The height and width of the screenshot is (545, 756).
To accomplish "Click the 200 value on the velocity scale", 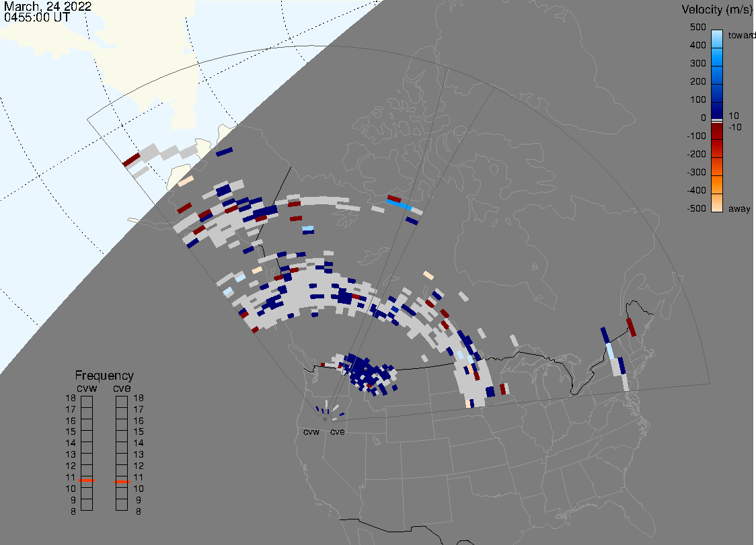I will pos(698,81).
